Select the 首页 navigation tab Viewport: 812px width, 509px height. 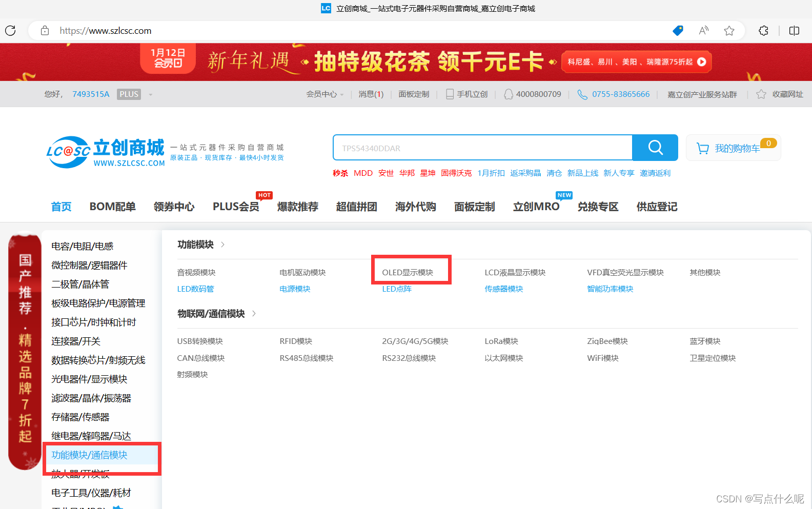[62, 207]
